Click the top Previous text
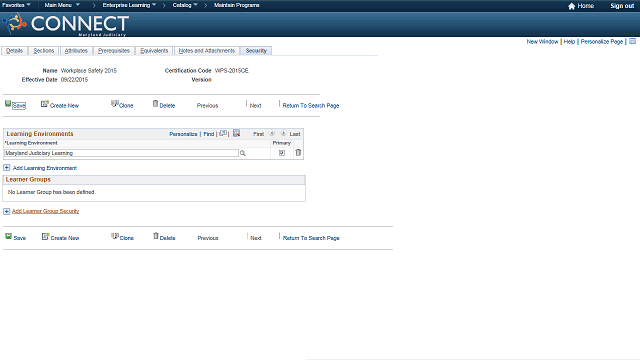640x360 pixels. click(207, 105)
